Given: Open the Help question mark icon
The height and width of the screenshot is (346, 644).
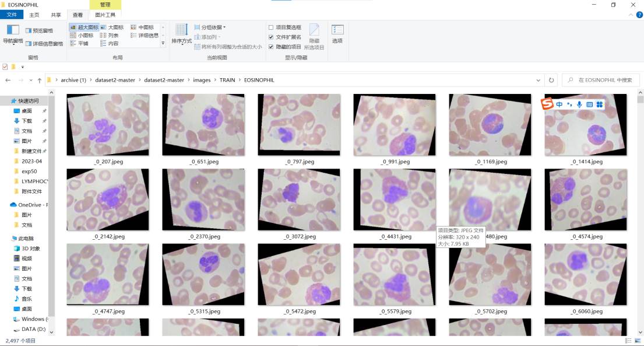Looking at the screenshot, I should (639, 15).
